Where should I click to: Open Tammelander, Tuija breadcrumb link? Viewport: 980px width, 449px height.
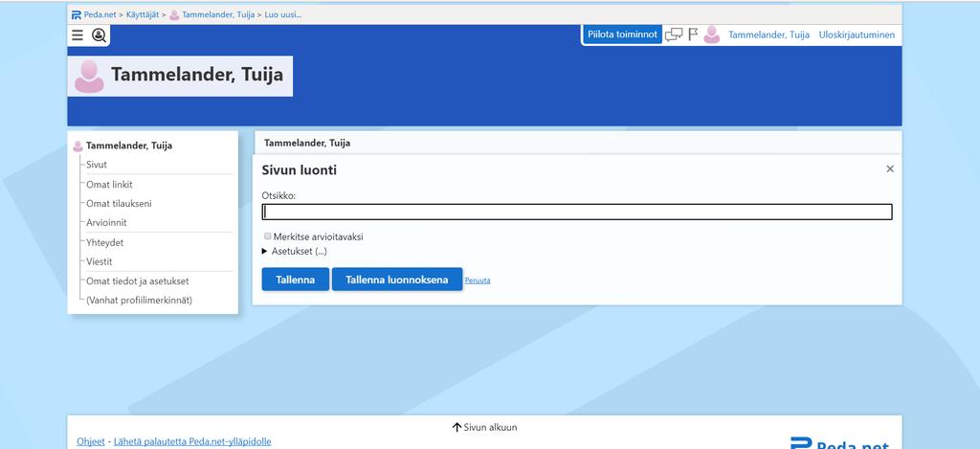tap(218, 14)
